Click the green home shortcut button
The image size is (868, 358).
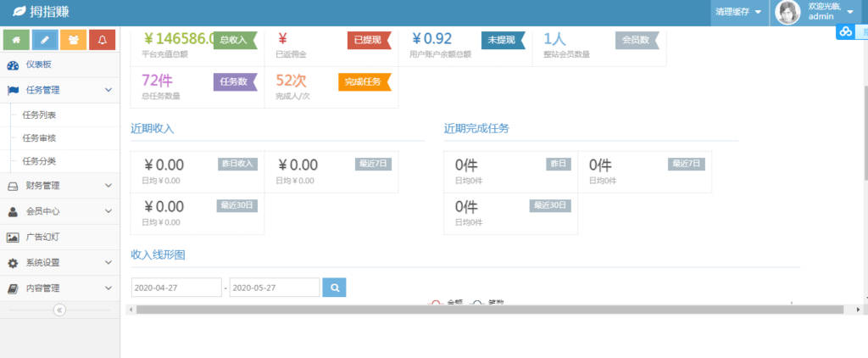[17, 40]
